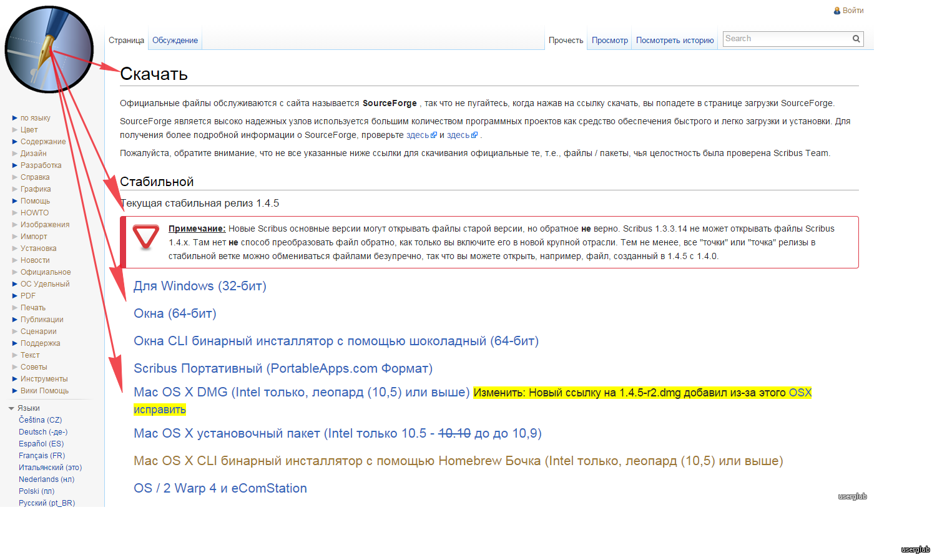Expand the Разработка category arrow

point(15,165)
